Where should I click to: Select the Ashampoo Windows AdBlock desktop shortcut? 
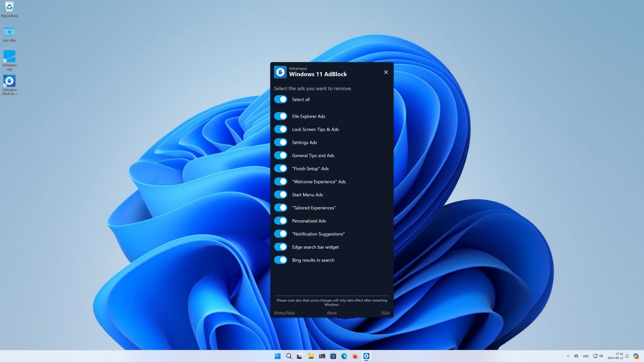[x=9, y=84]
